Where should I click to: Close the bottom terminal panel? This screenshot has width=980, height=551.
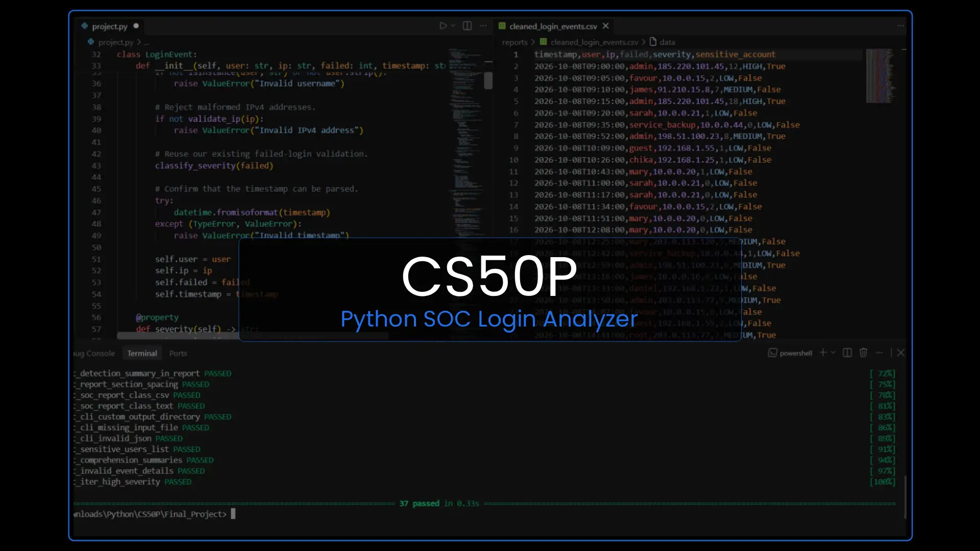click(901, 353)
